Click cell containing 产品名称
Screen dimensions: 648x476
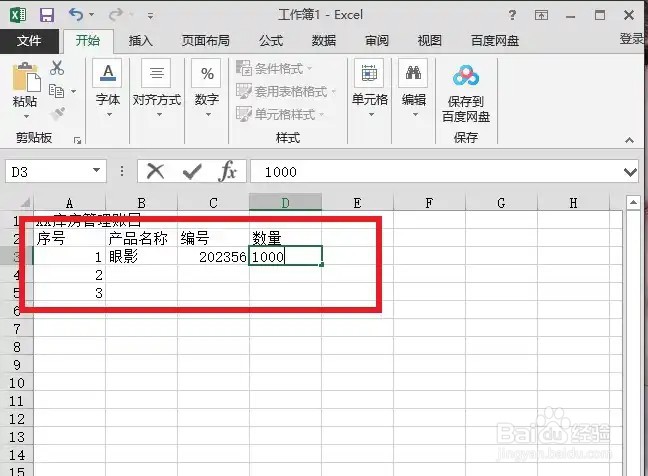[x=141, y=239]
